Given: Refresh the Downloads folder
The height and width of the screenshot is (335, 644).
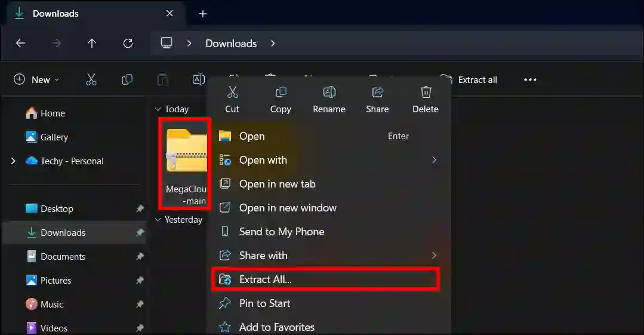Looking at the screenshot, I should [x=128, y=43].
